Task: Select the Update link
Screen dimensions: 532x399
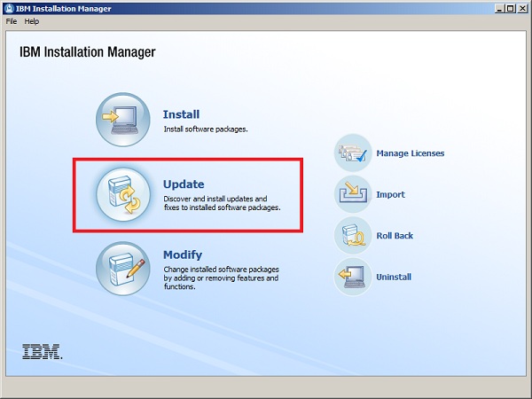Action: 184,184
